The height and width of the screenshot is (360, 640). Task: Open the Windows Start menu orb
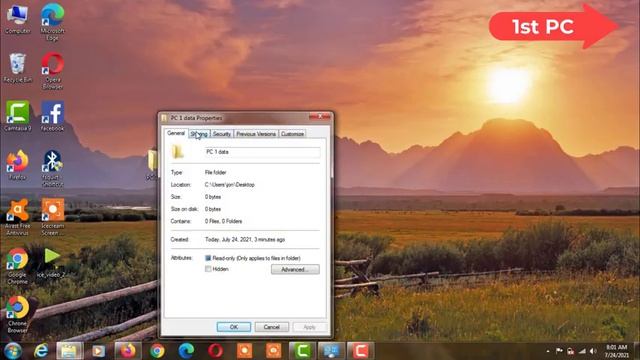click(13, 351)
